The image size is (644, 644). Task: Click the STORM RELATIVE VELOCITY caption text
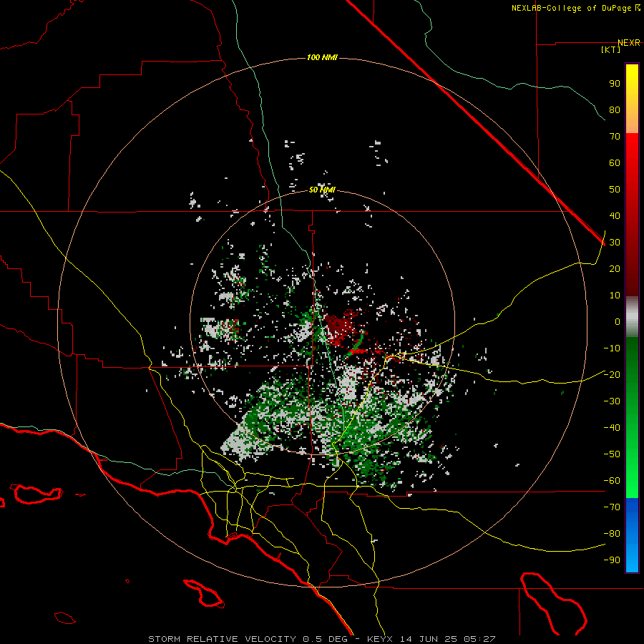coord(223,639)
